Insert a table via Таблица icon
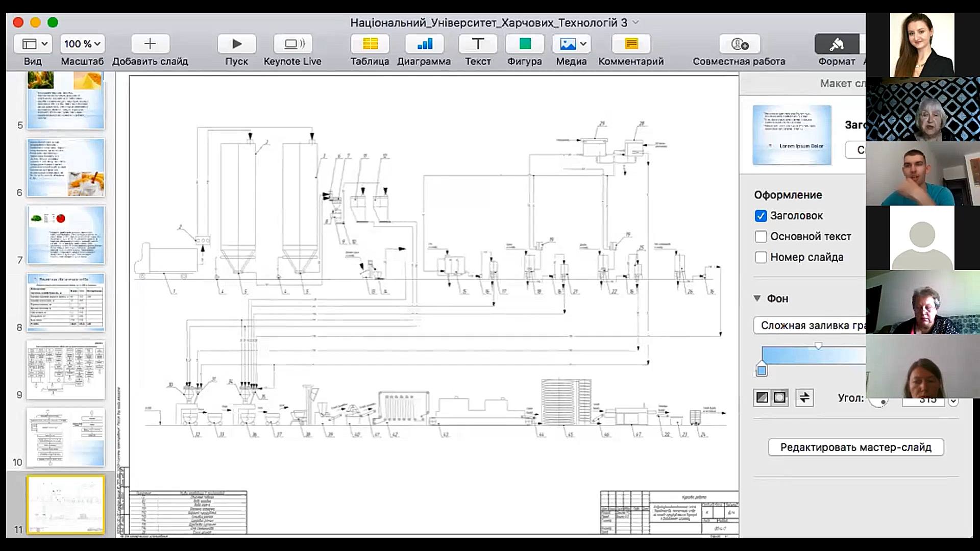The image size is (980, 551). coord(370,44)
